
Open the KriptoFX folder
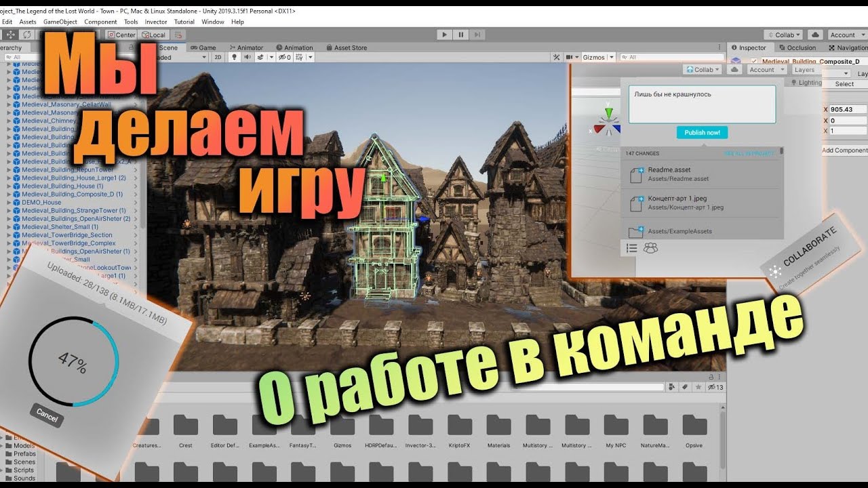point(459,431)
